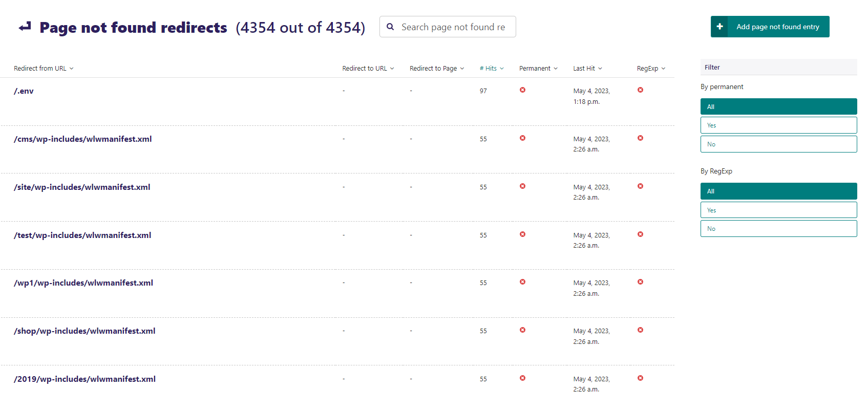Select Yes under the By permanent filter

pos(778,125)
